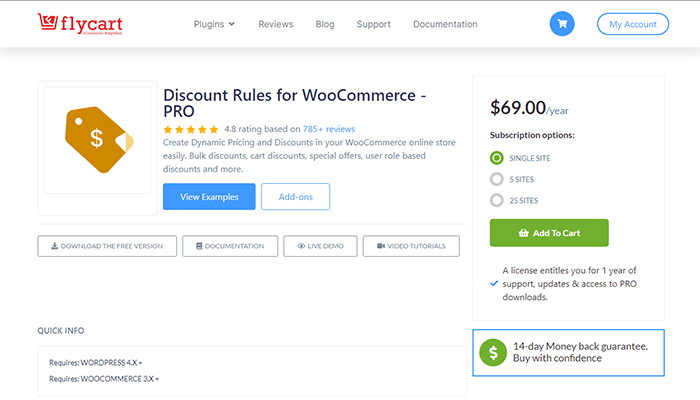Click the blue checkmark beside license note

494,283
